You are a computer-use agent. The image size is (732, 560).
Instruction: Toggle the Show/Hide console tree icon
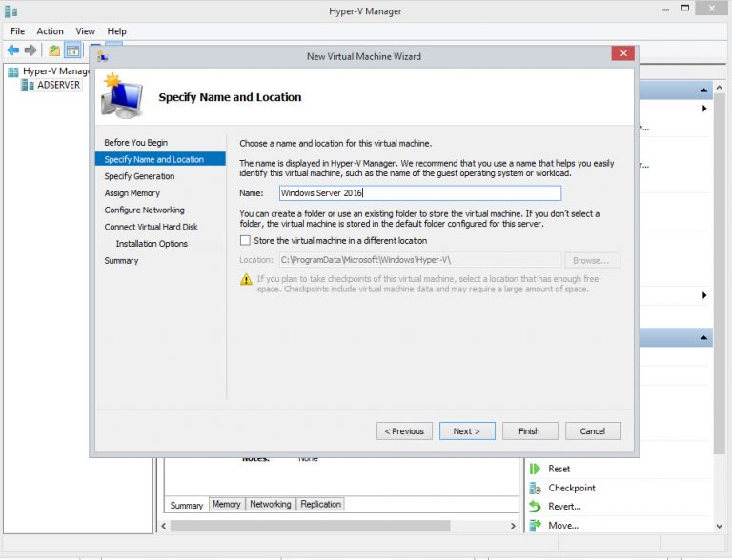pyautogui.click(x=72, y=50)
